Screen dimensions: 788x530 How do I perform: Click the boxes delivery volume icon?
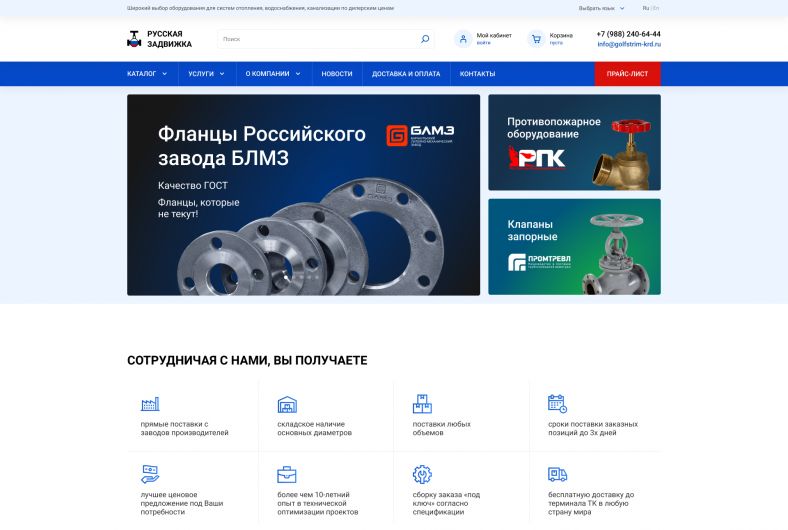click(422, 403)
